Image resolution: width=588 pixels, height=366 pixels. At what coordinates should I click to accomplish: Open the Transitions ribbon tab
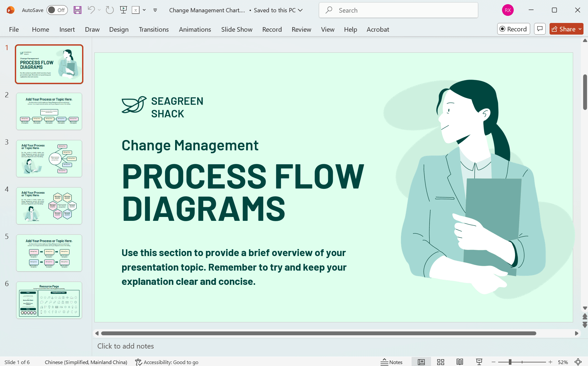(x=154, y=29)
